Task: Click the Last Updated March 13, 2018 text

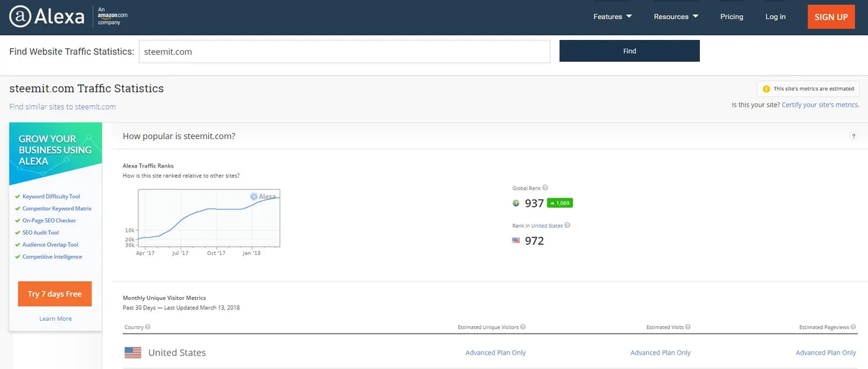Action: [203, 308]
